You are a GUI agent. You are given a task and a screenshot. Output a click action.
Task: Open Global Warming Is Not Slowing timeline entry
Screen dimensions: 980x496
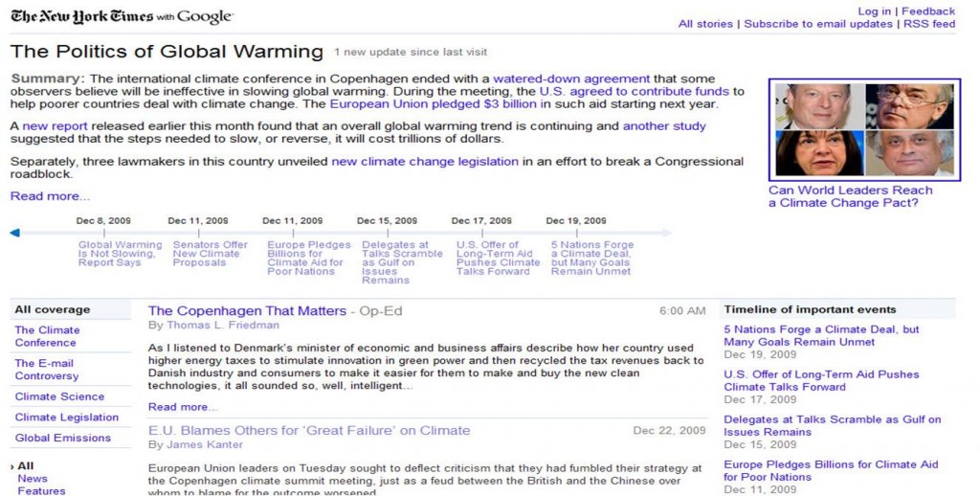coord(120,254)
